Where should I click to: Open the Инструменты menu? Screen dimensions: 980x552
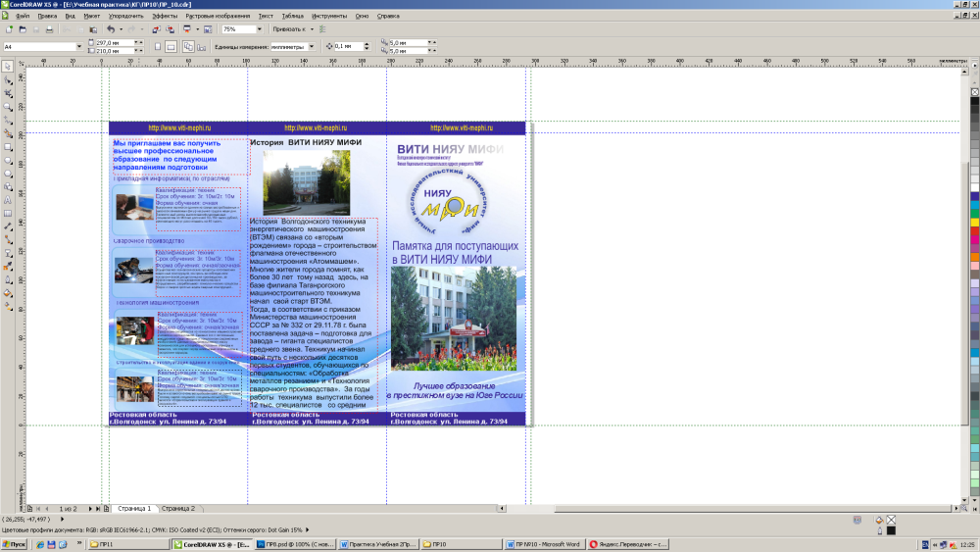pyautogui.click(x=328, y=16)
